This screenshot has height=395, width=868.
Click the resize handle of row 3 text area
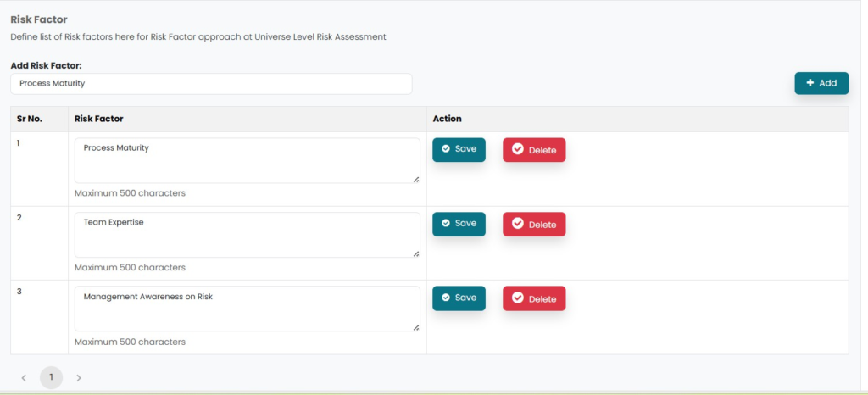click(x=415, y=327)
